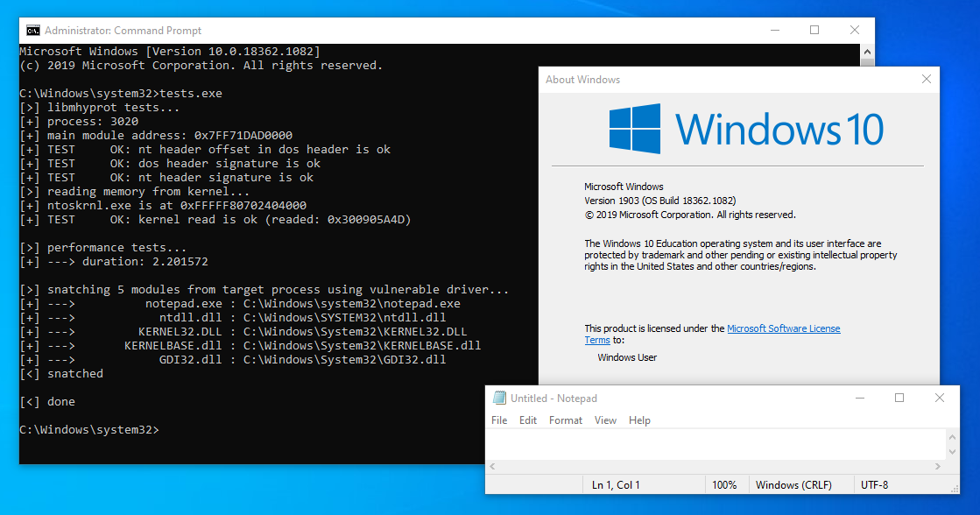Click the ntdll.dll module path line
This screenshot has width=980, height=515.
tap(232, 318)
